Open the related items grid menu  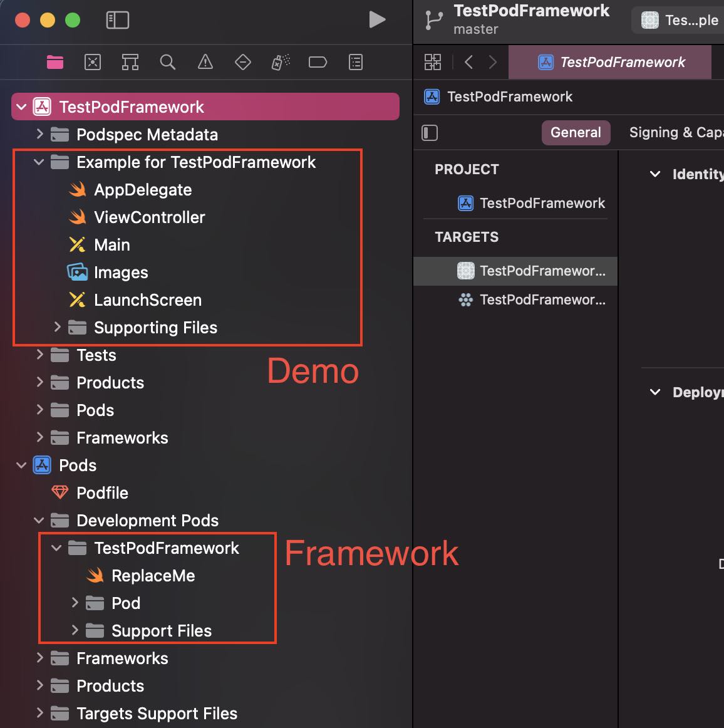432,62
